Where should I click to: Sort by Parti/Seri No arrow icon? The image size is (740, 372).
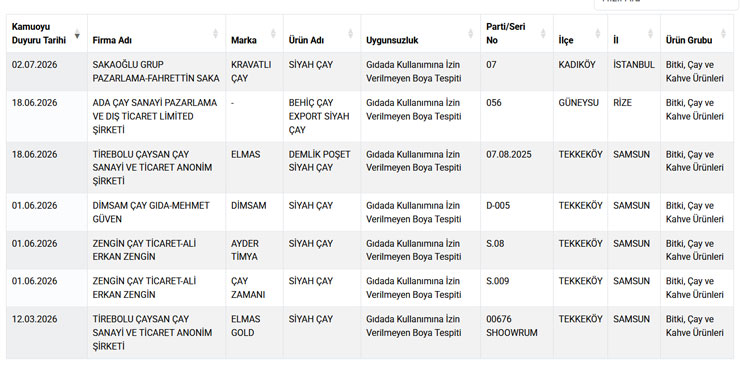[x=543, y=34]
